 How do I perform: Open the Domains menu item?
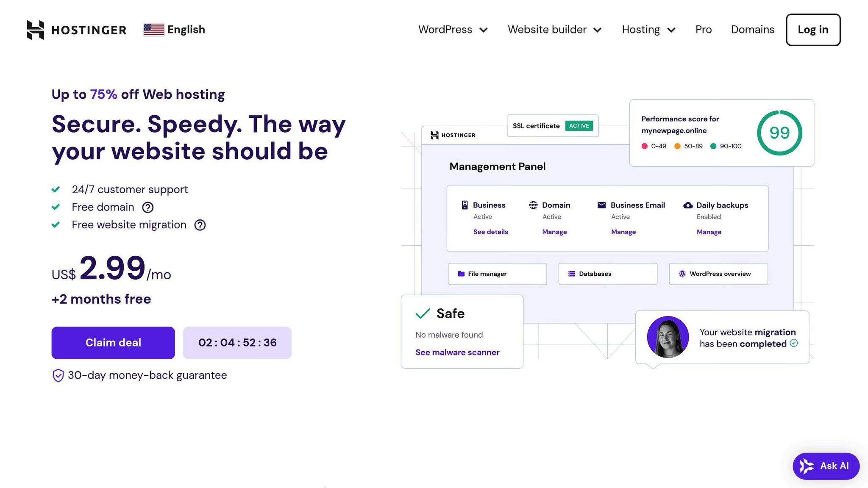click(x=752, y=30)
